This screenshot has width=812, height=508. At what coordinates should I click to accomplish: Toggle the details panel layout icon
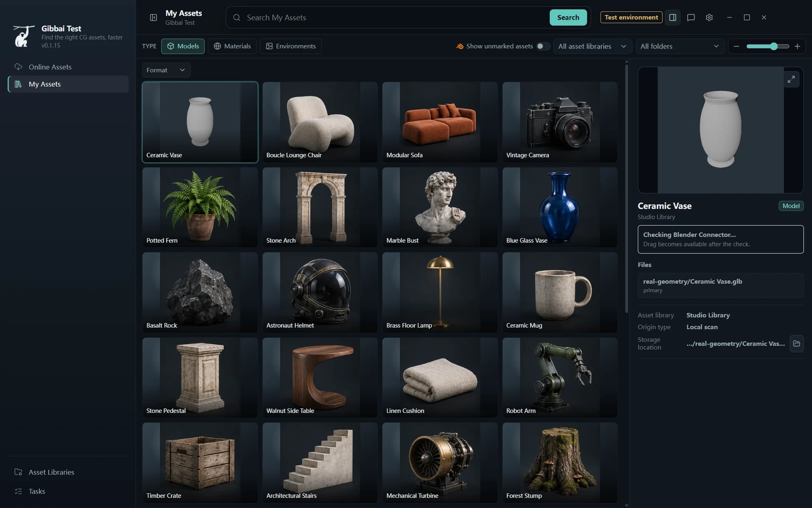(x=673, y=17)
